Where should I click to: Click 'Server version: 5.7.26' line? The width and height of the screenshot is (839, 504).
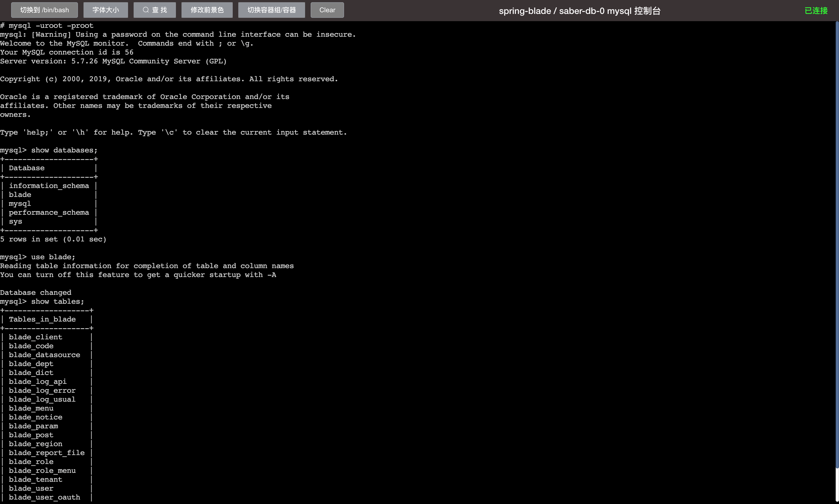113,61
